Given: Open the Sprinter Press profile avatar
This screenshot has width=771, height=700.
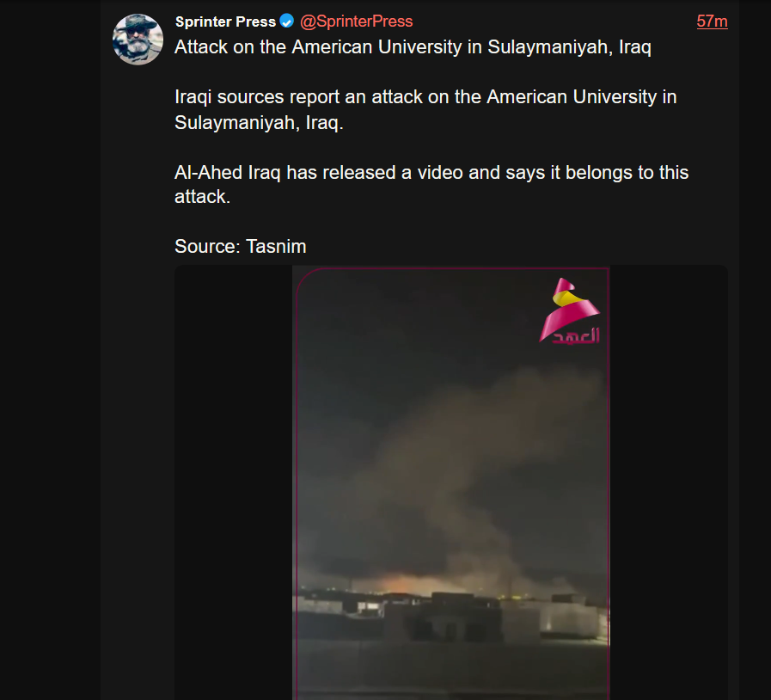Looking at the screenshot, I should (138, 40).
